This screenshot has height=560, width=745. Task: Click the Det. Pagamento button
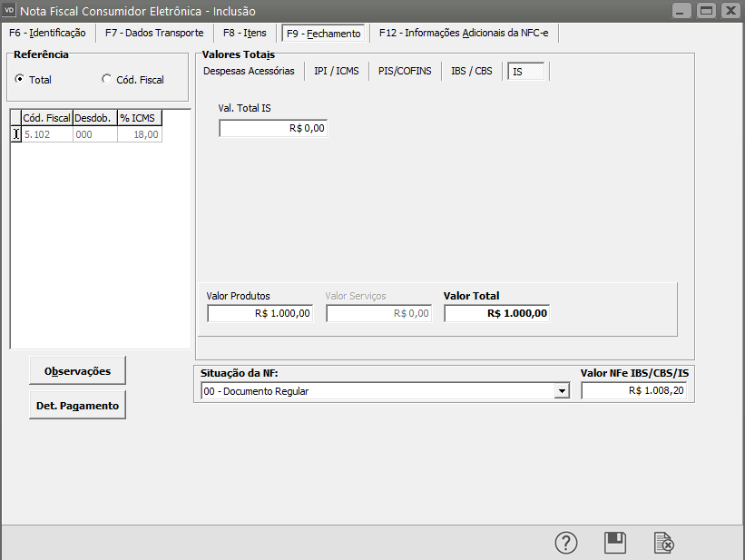(77, 406)
